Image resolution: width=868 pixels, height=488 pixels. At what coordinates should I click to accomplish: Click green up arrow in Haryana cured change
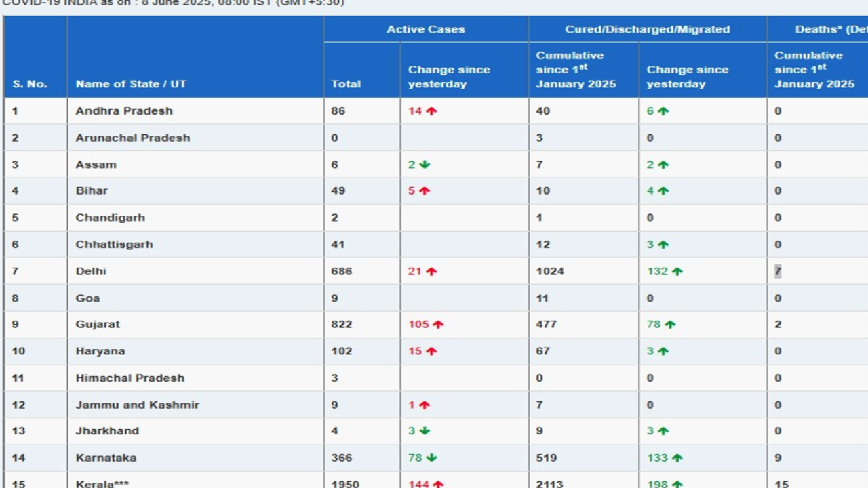[x=663, y=352]
